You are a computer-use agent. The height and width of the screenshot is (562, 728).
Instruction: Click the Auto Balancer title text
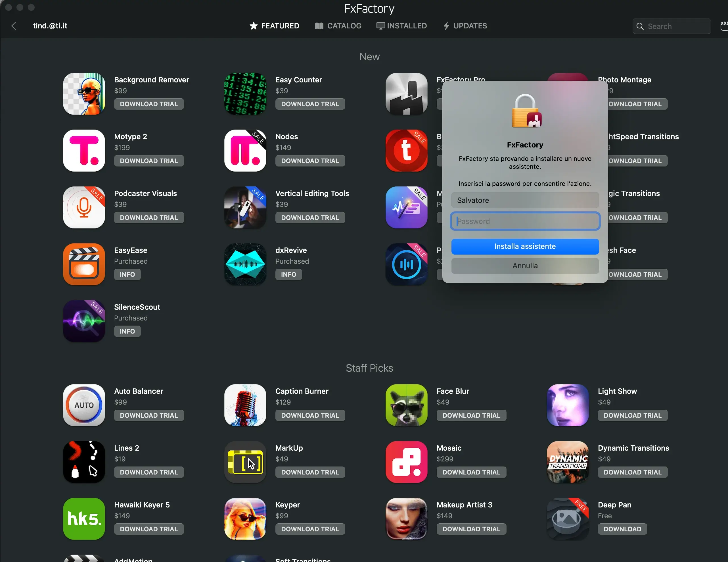coord(139,391)
